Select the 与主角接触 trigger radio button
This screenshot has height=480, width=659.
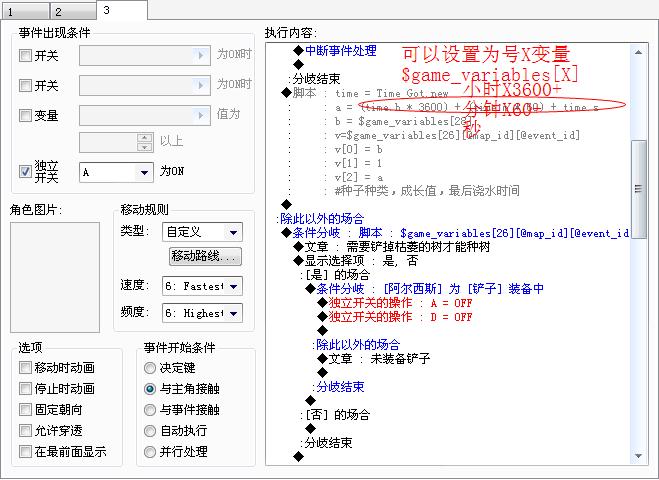click(x=150, y=389)
